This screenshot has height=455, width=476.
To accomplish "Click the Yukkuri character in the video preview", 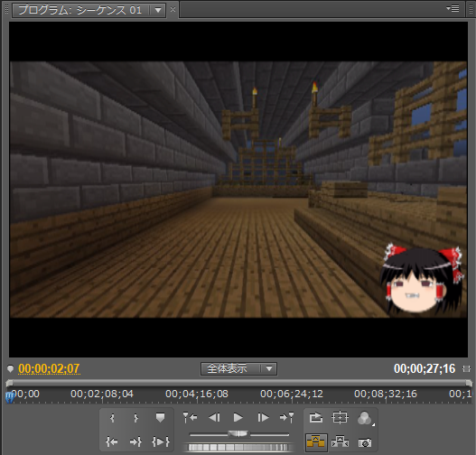I will coord(422,279).
